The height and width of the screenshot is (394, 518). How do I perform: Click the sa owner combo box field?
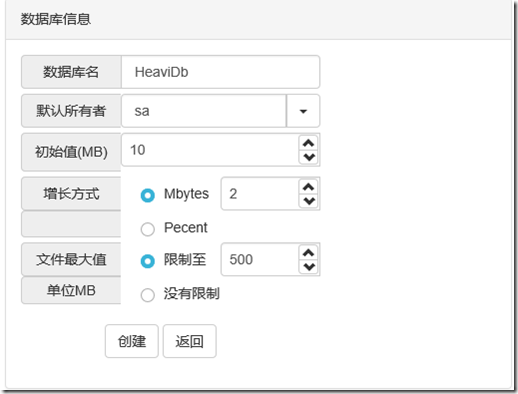[204, 111]
